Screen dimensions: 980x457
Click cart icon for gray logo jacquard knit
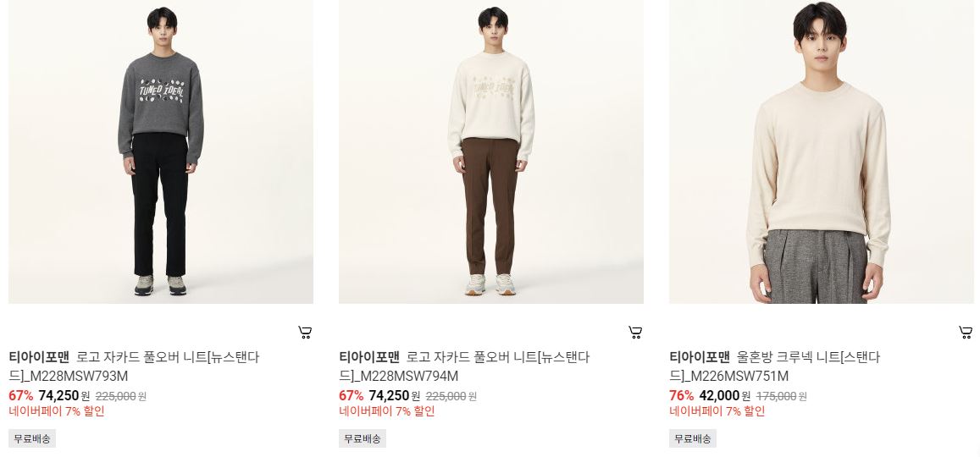point(305,332)
